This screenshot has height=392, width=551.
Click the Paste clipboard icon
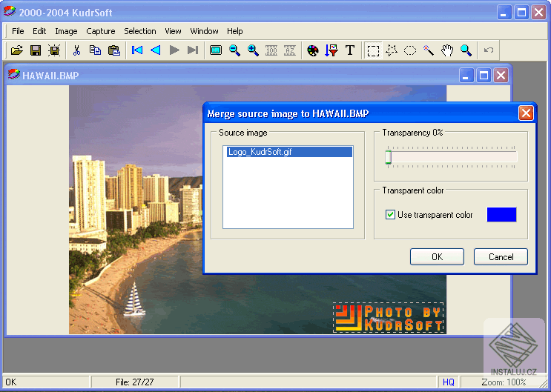click(114, 50)
